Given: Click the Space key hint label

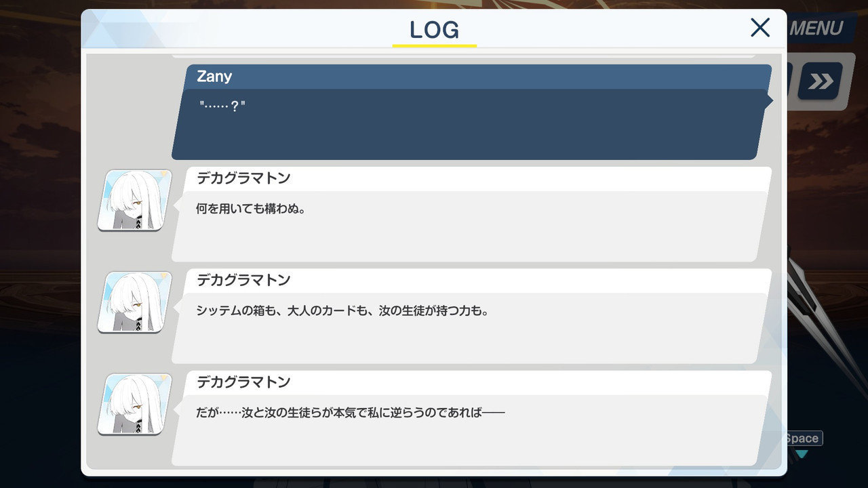Looking at the screenshot, I should click(x=804, y=439).
